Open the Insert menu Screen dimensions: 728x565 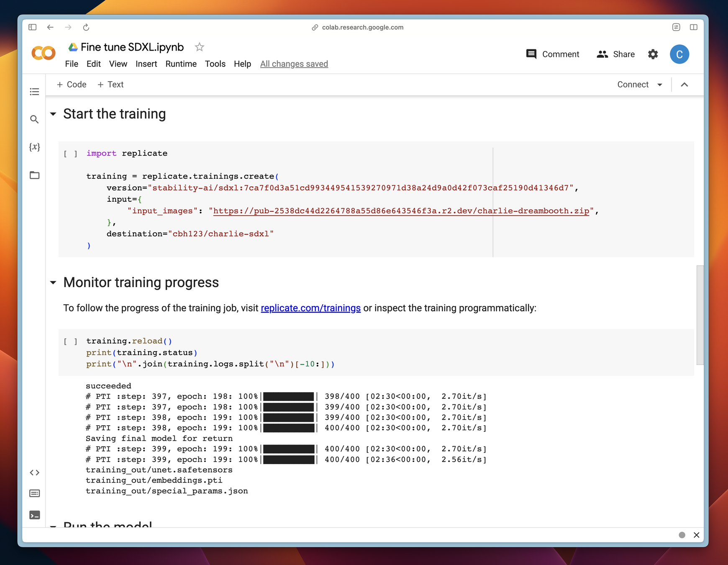tap(146, 64)
